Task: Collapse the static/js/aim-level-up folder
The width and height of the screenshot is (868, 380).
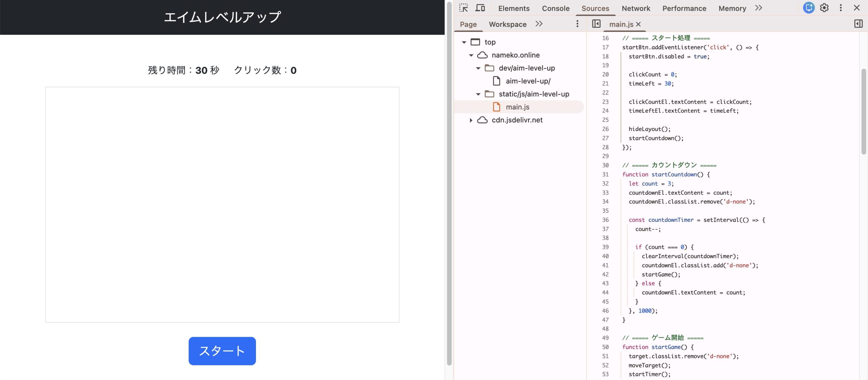Action: (x=478, y=94)
